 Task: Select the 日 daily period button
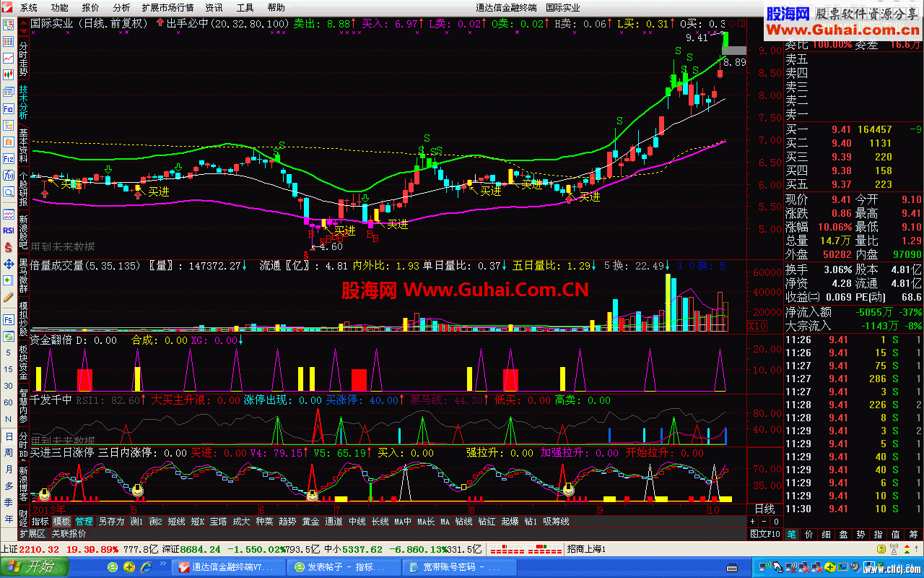(9, 436)
